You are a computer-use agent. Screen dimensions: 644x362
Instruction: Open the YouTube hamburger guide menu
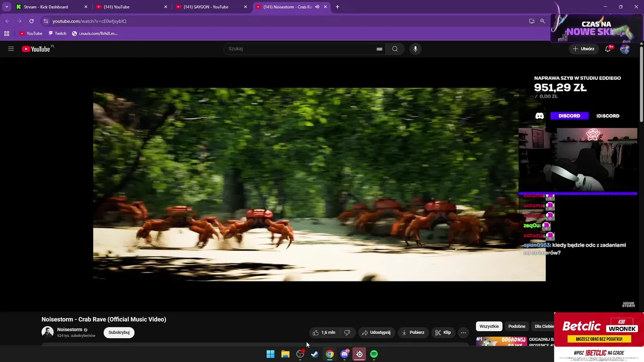tap(11, 49)
